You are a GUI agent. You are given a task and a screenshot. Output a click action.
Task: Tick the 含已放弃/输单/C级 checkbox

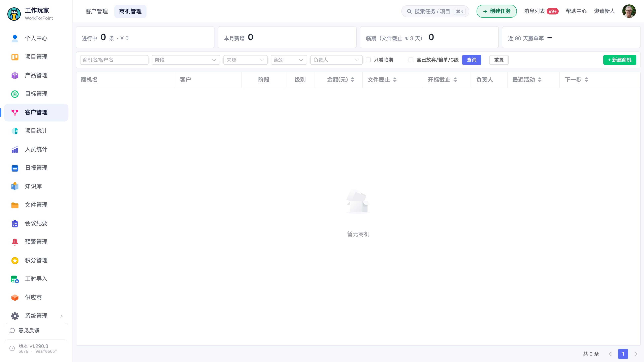click(411, 60)
